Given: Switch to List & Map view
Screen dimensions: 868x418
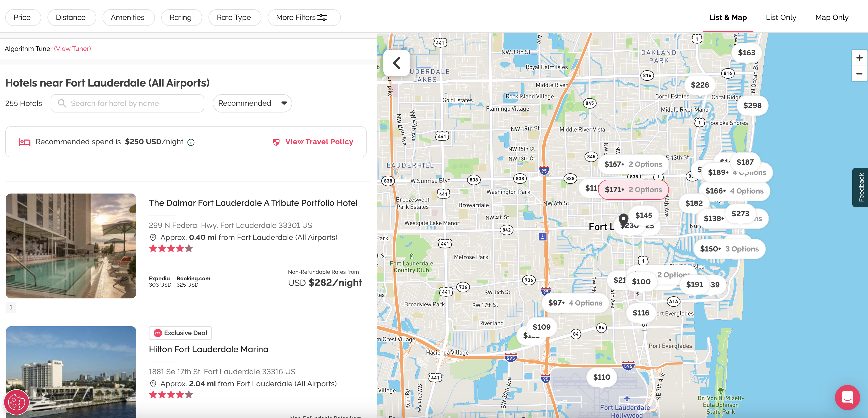Looking at the screenshot, I should click(x=728, y=18).
